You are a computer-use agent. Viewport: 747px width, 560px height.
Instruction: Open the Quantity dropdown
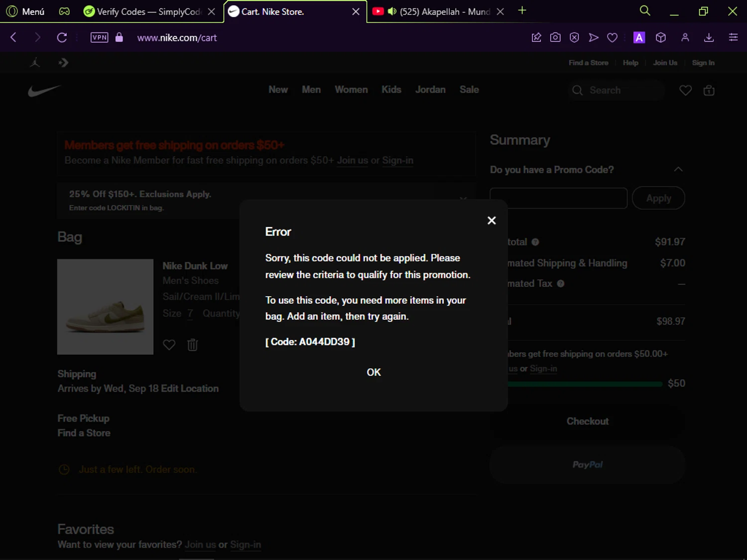point(221,313)
